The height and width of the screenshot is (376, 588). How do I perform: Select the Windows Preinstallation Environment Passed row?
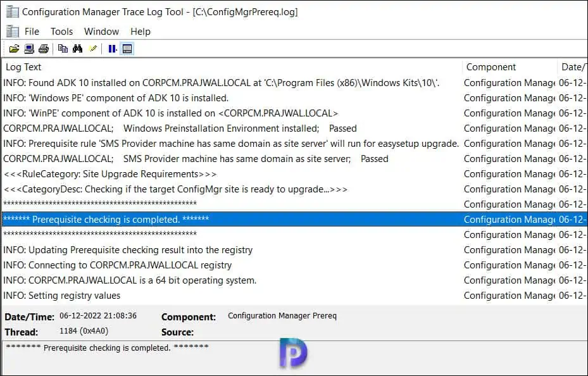(294, 128)
